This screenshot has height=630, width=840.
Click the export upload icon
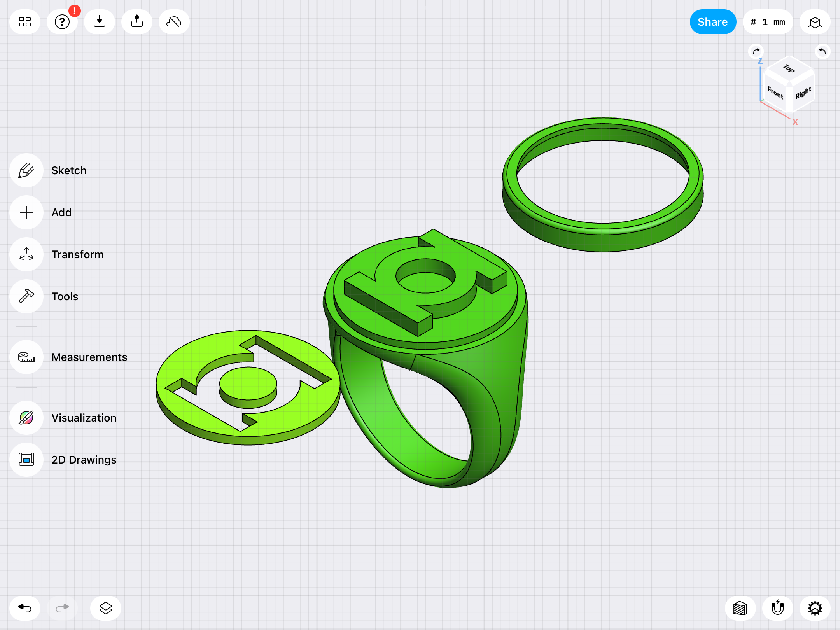point(137,22)
